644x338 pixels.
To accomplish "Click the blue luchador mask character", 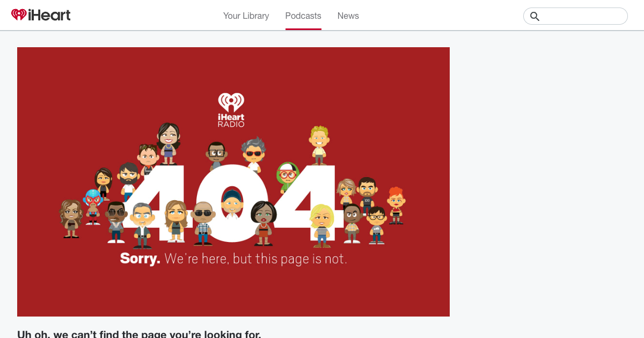I will tap(93, 207).
